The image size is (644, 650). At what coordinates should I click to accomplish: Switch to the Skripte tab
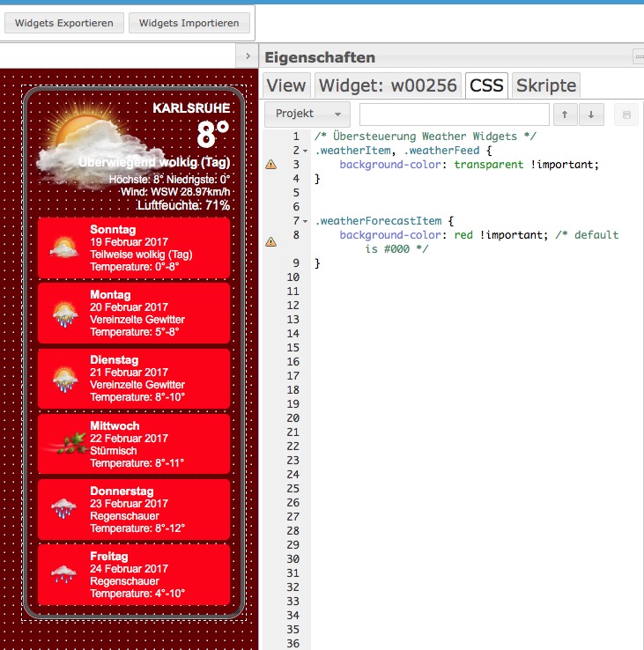546,85
